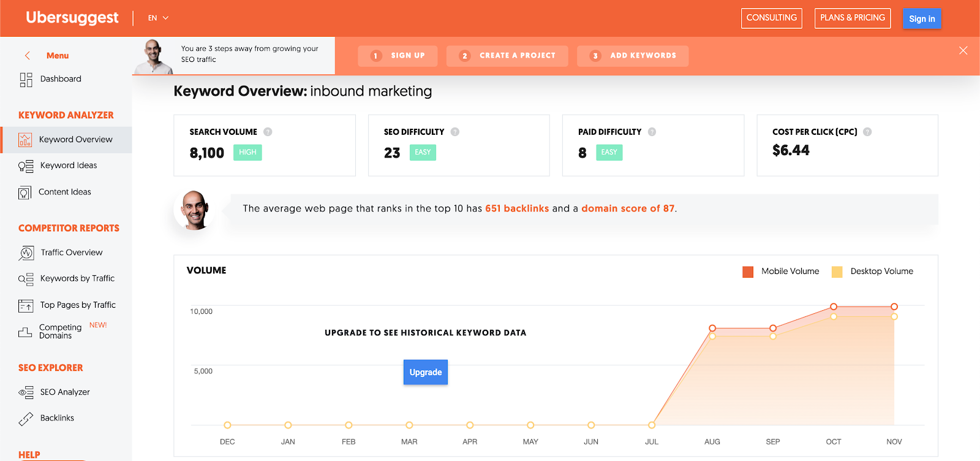
Task: Click the AUG mobile volume data point
Action: pyautogui.click(x=712, y=329)
